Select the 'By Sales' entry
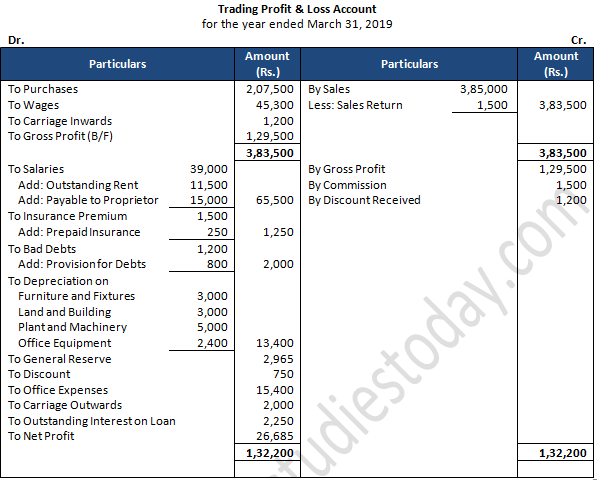This screenshot has width=597, height=480. [x=329, y=89]
